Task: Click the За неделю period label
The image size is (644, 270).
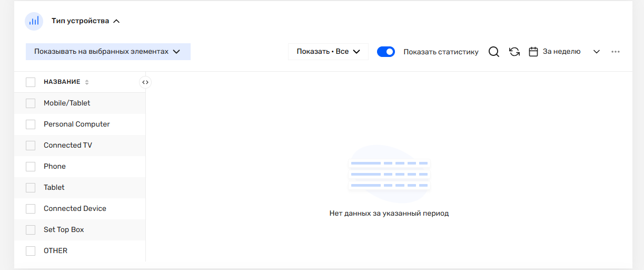Action: coord(561,52)
